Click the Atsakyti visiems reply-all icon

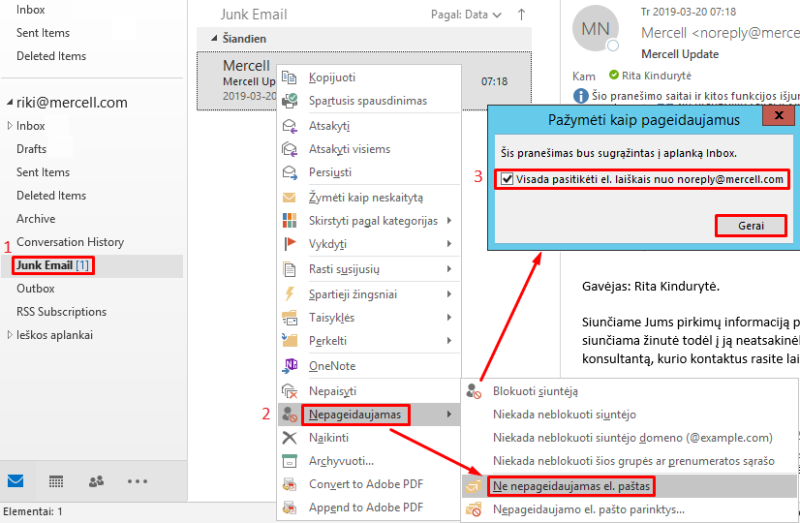[x=289, y=149]
